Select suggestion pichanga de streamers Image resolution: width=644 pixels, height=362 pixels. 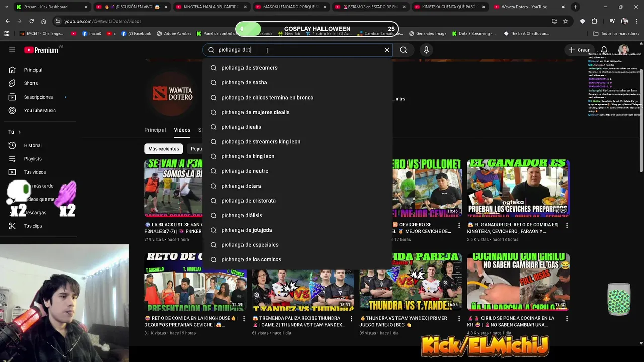pos(297,68)
